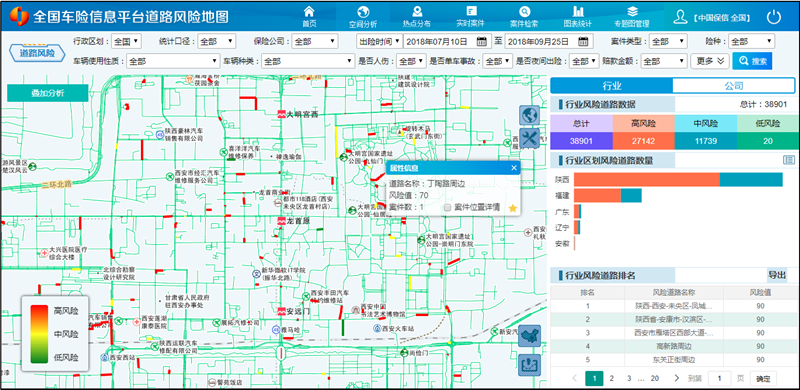Screen dimensions: 800x390
Task: Open the 热点分布 location icon
Action: click(417, 11)
